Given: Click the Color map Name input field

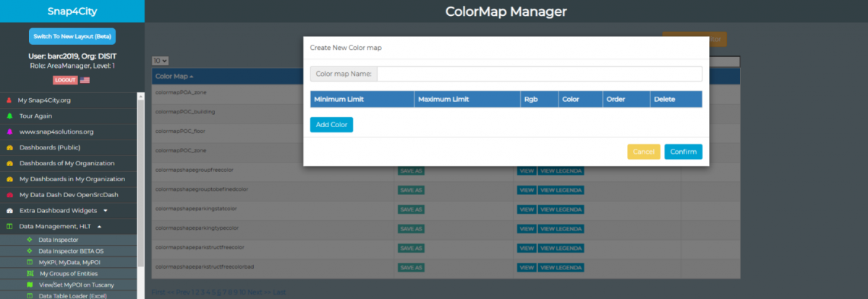Looking at the screenshot, I should pyautogui.click(x=539, y=74).
